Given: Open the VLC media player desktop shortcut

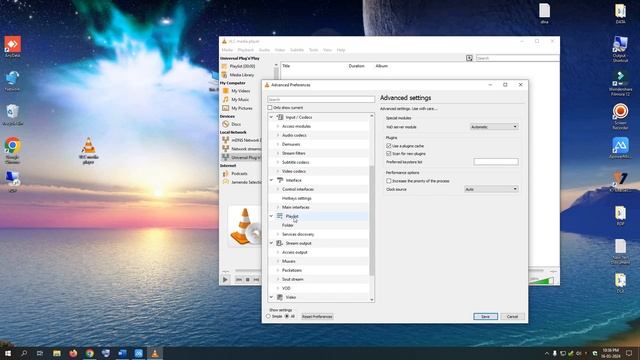Looking at the screenshot, I should click(89, 151).
